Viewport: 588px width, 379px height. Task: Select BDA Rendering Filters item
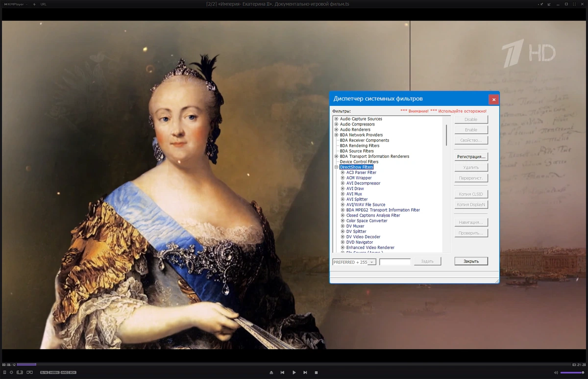[360, 146]
